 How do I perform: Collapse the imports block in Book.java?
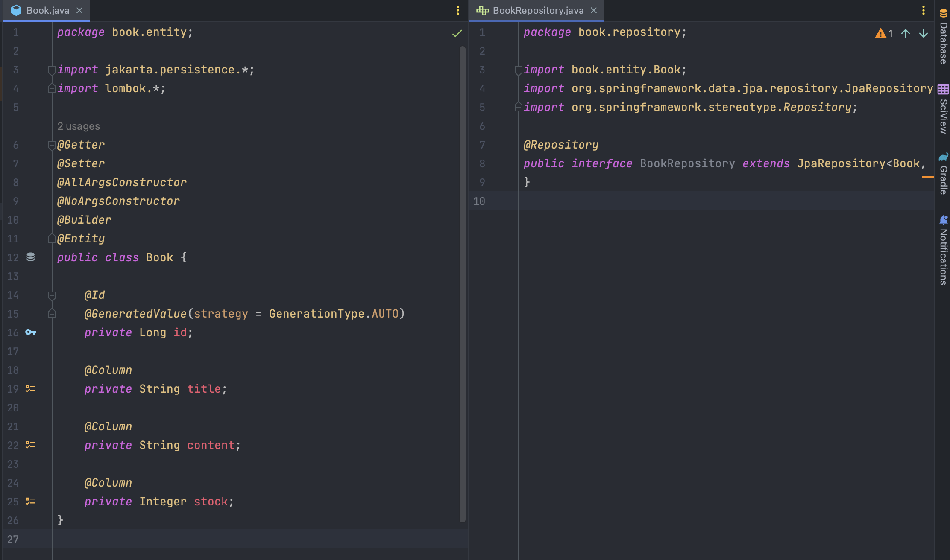click(52, 70)
